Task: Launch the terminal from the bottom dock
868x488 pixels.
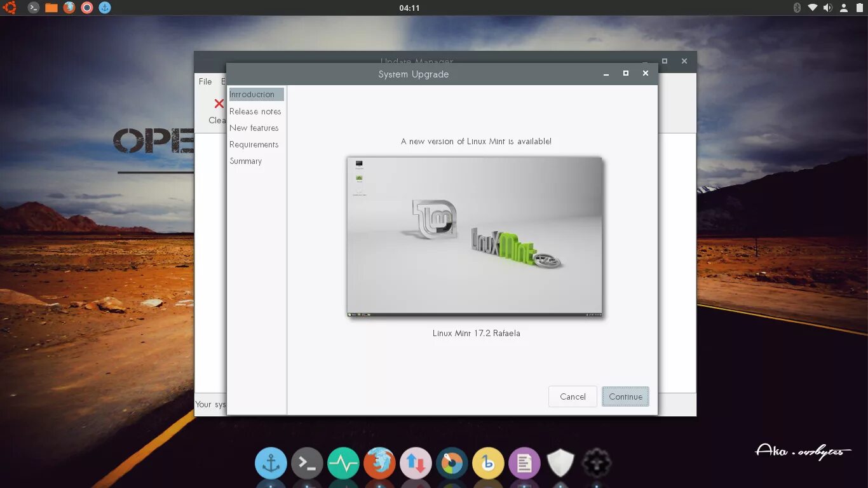Action: pos(307,463)
